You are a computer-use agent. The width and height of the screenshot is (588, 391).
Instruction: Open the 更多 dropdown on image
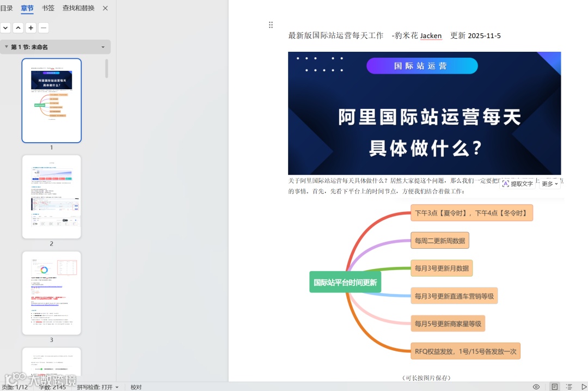550,184
